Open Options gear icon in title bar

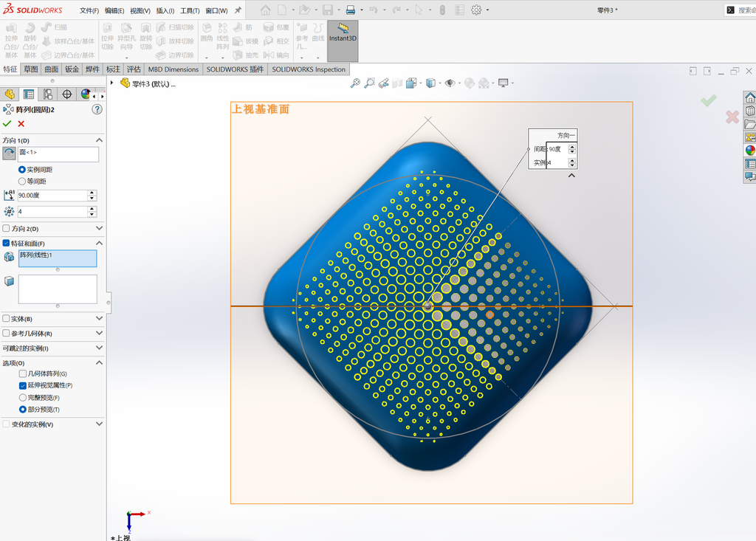[x=476, y=10]
